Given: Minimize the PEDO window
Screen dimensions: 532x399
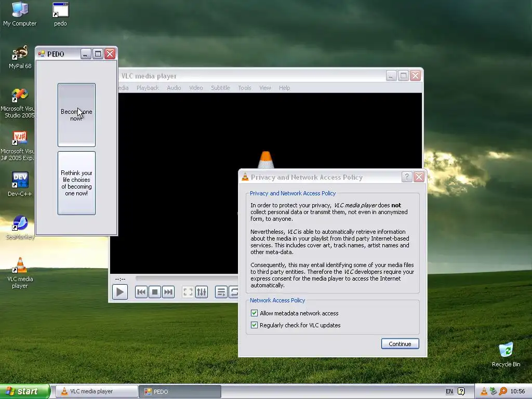Looking at the screenshot, I should (x=86, y=54).
